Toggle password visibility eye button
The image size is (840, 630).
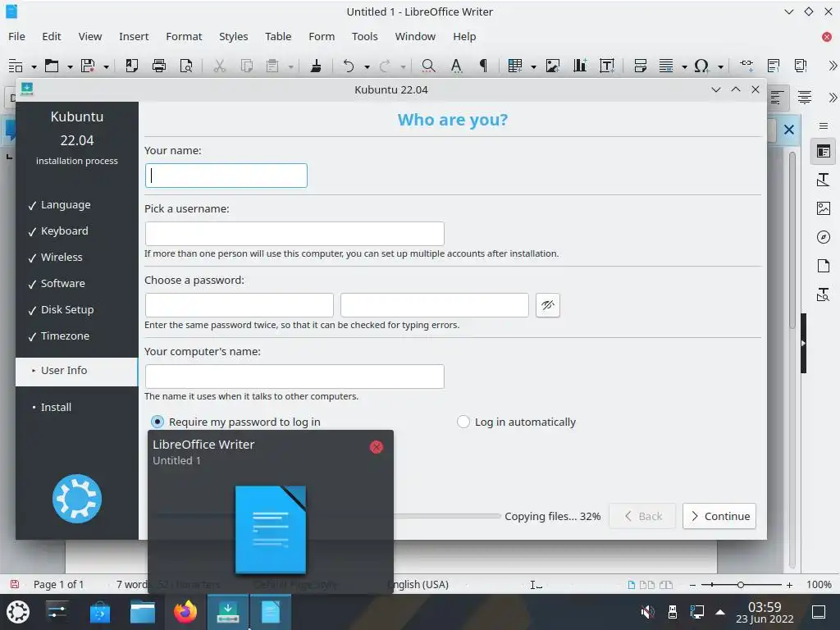pos(547,305)
